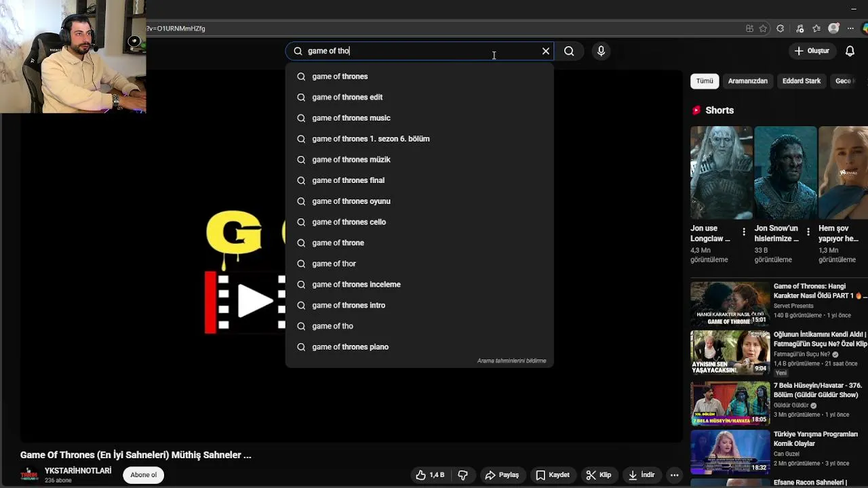Start voice search with the microphone icon
The image size is (868, 488).
pos(601,51)
